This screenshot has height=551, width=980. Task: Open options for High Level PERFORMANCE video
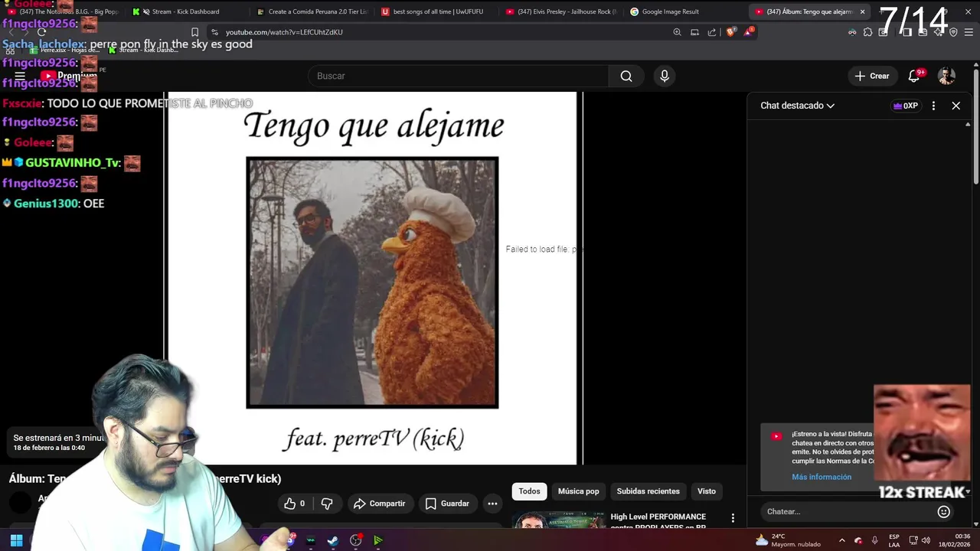coord(733,518)
